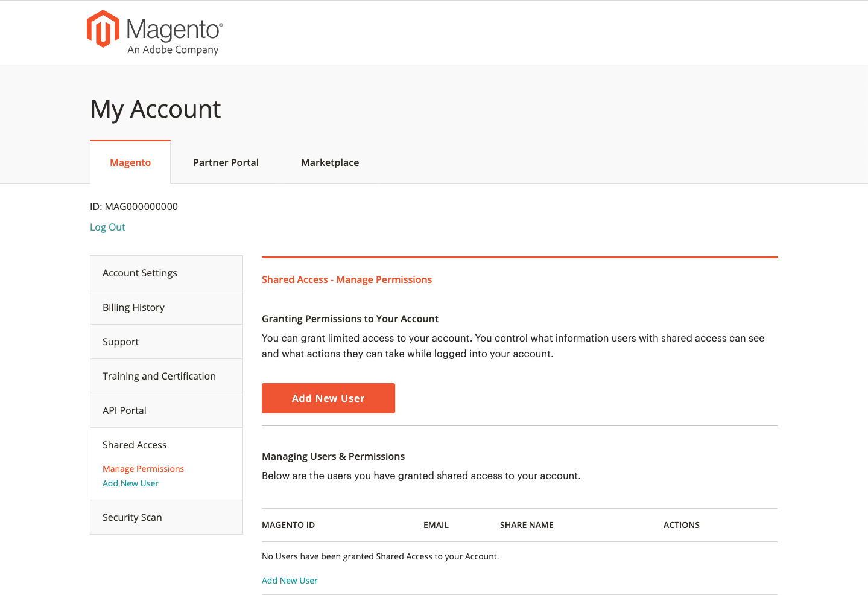Expand the Shared Access sidebar section
This screenshot has height=595, width=868.
click(135, 445)
